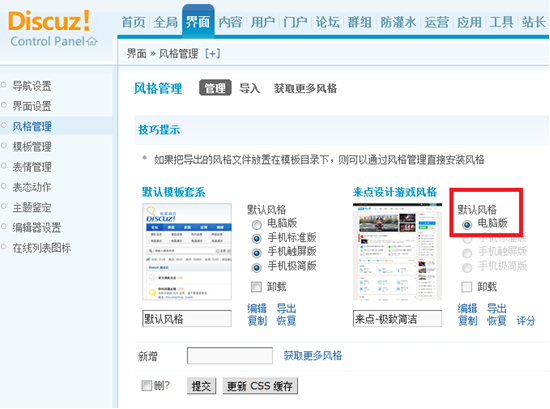Click the 提交 button
The width and height of the screenshot is (550, 409).
(x=201, y=386)
